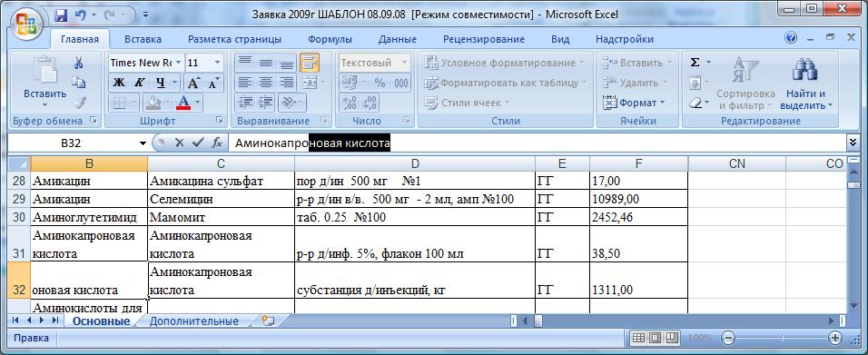Open the Вставка ribbon tab
Viewport: 868px width, 355px height.
coord(143,39)
